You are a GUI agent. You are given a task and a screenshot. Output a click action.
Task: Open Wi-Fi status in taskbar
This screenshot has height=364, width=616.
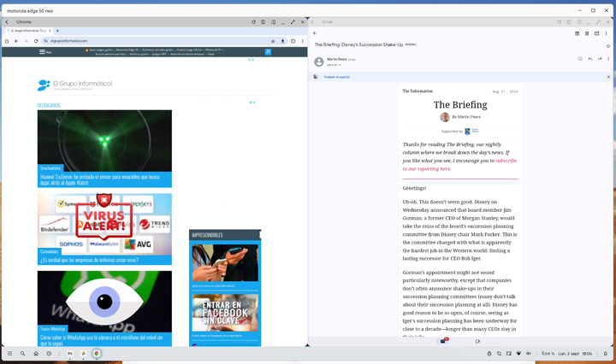pyautogui.click(x=518, y=354)
